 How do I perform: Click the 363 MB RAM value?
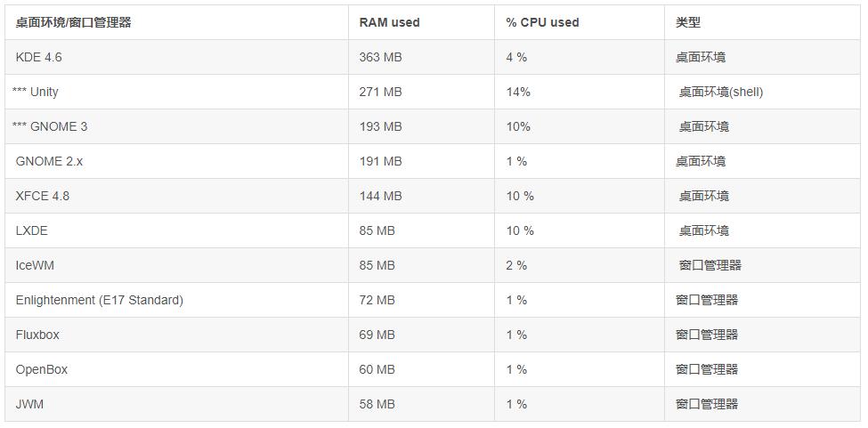(380, 57)
